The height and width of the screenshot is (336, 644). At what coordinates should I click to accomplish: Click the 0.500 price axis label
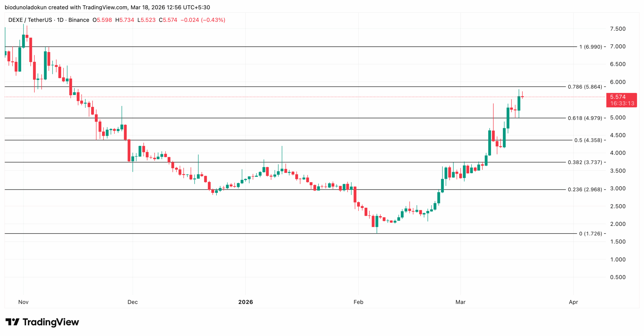coord(618,277)
